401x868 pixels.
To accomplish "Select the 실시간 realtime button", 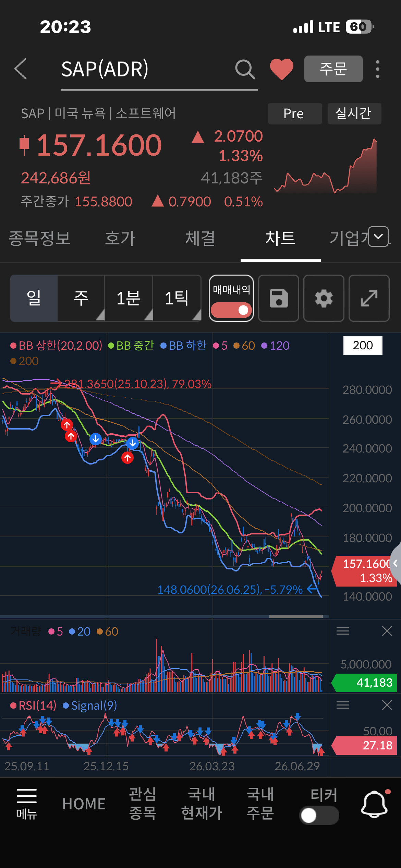I will (355, 113).
